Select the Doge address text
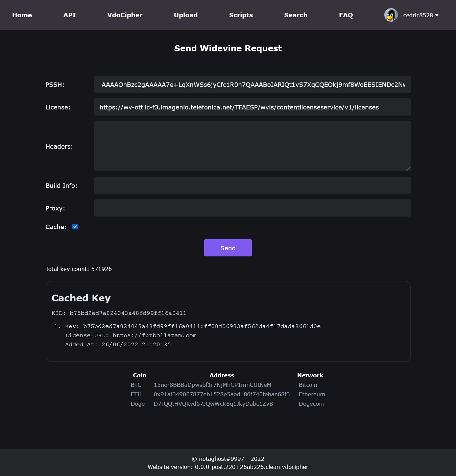456x476 pixels. [213, 404]
